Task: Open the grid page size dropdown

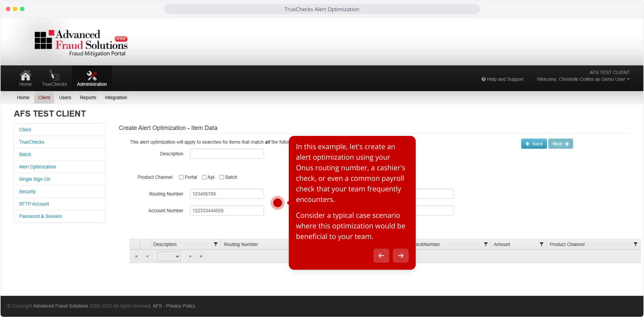Action: 169,256
